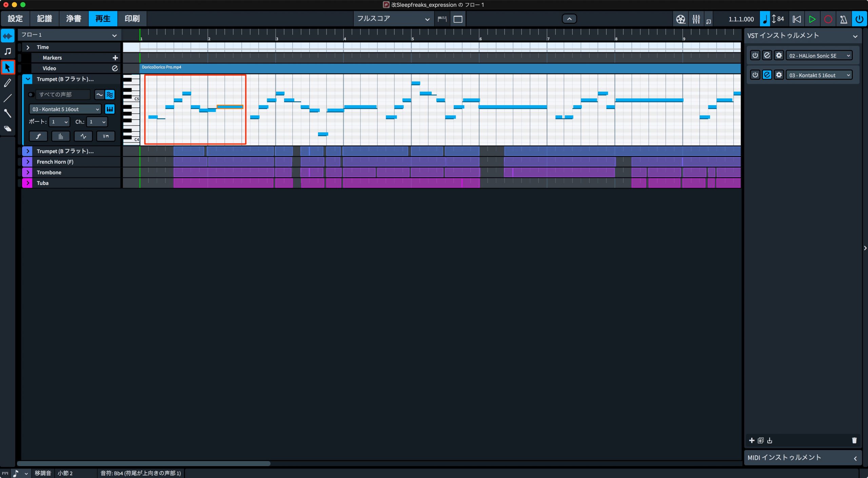The height and width of the screenshot is (478, 868).
Task: Switch to single wave tilde button
Action: pos(99,95)
